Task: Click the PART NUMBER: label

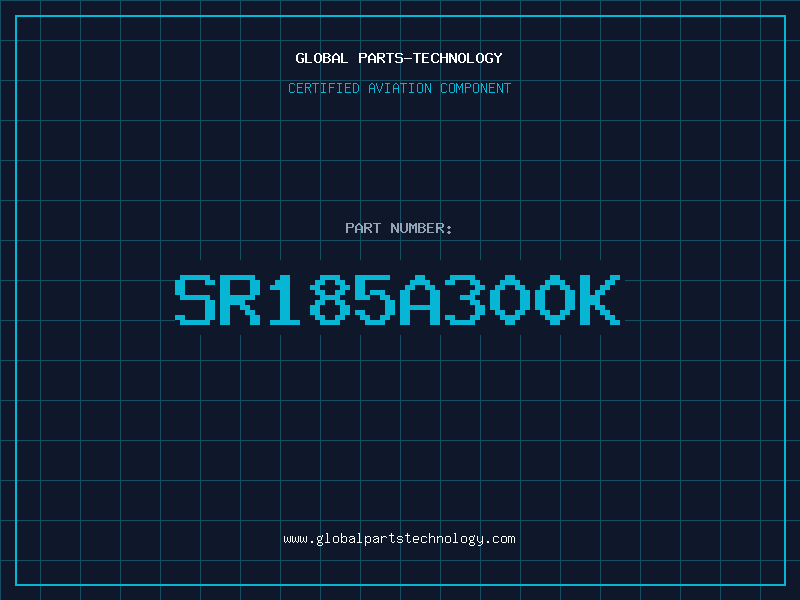Action: (x=399, y=228)
